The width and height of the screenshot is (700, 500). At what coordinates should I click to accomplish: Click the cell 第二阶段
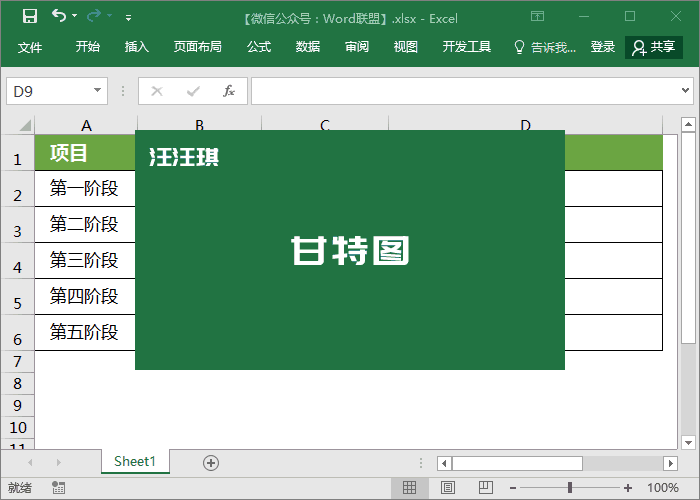tap(85, 225)
